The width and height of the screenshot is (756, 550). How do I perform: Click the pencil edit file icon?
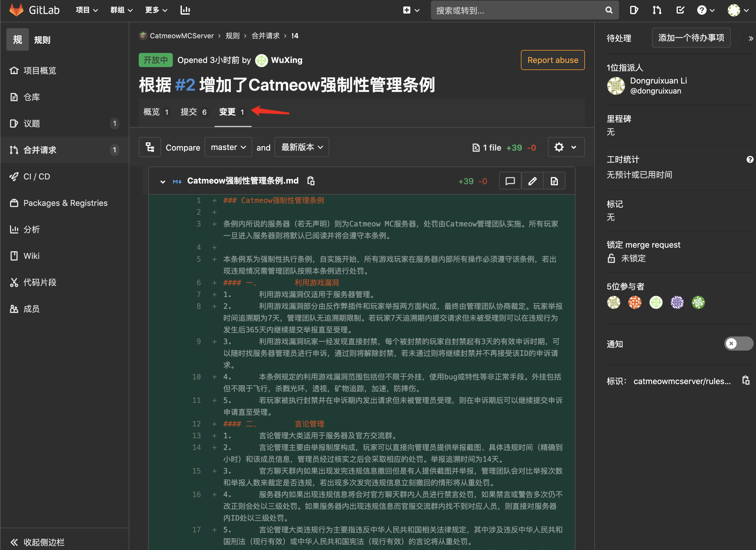532,181
